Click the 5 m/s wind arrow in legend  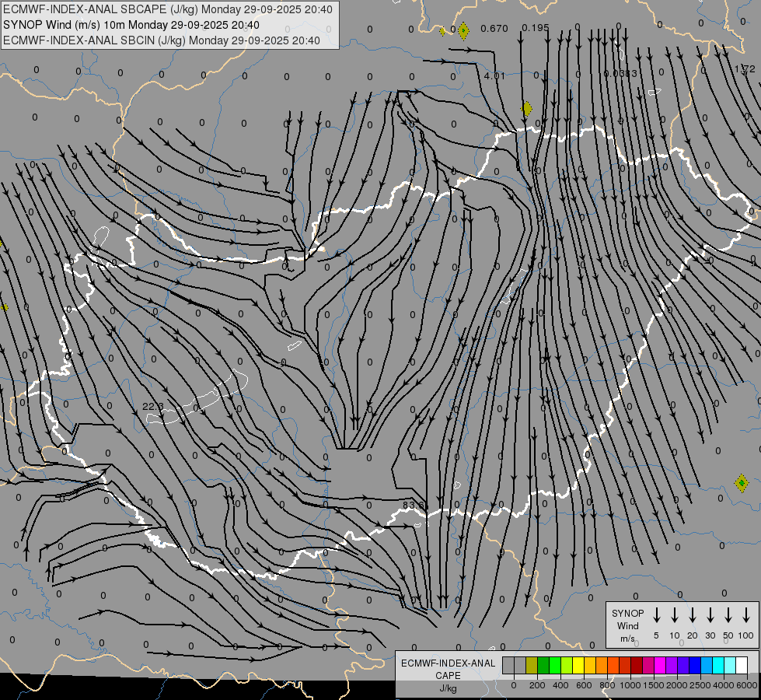[657, 615]
